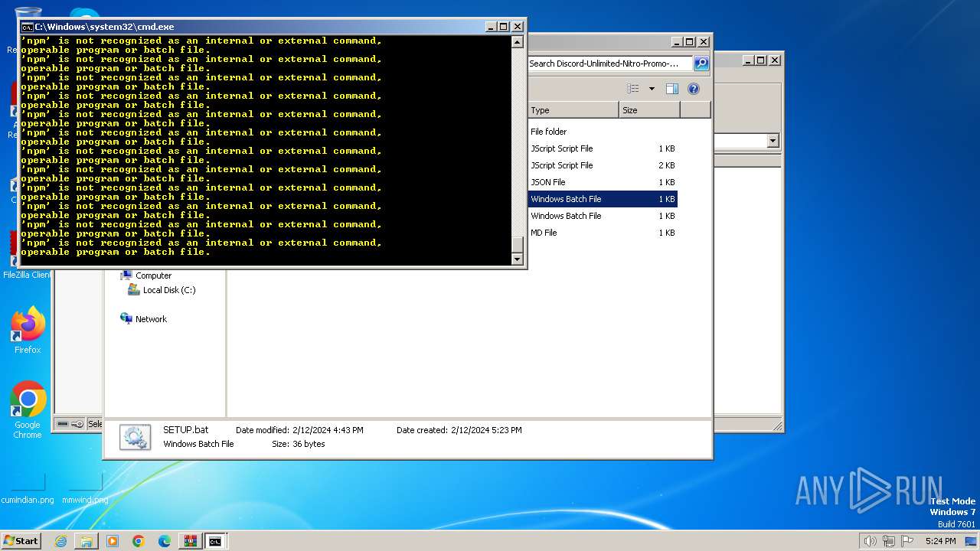Click the Local Disk (C:) drive icon

pyautogui.click(x=134, y=290)
